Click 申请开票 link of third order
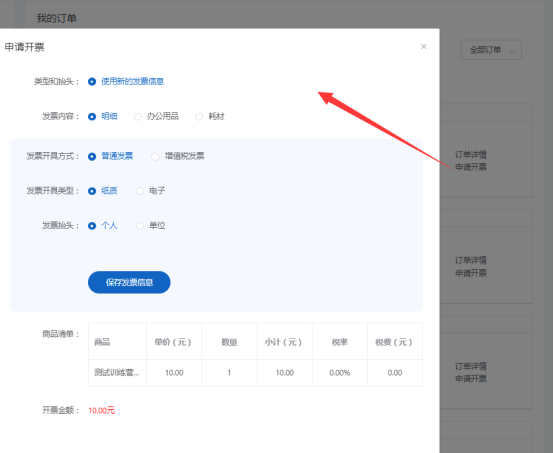Image resolution: width=554 pixels, height=453 pixels. 471,379
